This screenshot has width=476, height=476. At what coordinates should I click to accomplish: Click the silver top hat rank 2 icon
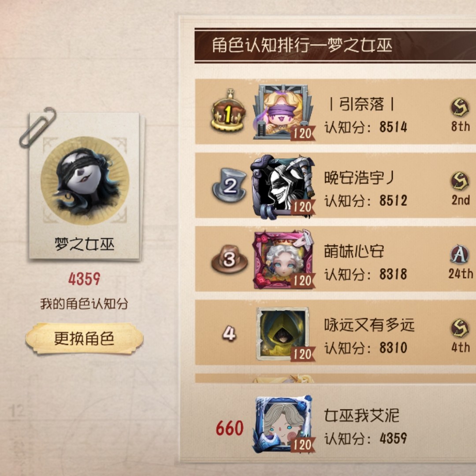[229, 185]
